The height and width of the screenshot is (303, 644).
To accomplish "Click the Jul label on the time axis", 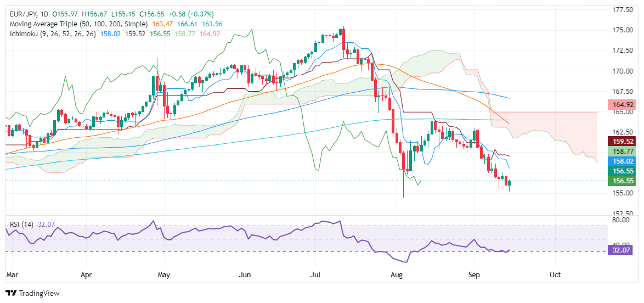I will (x=316, y=273).
